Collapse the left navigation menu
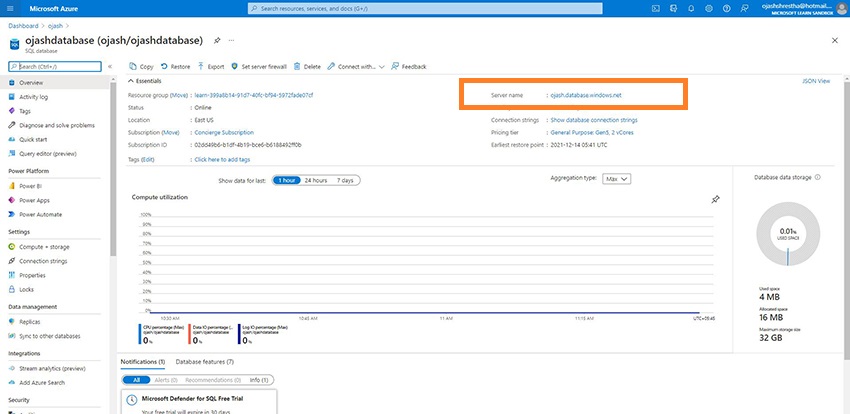 tap(110, 67)
